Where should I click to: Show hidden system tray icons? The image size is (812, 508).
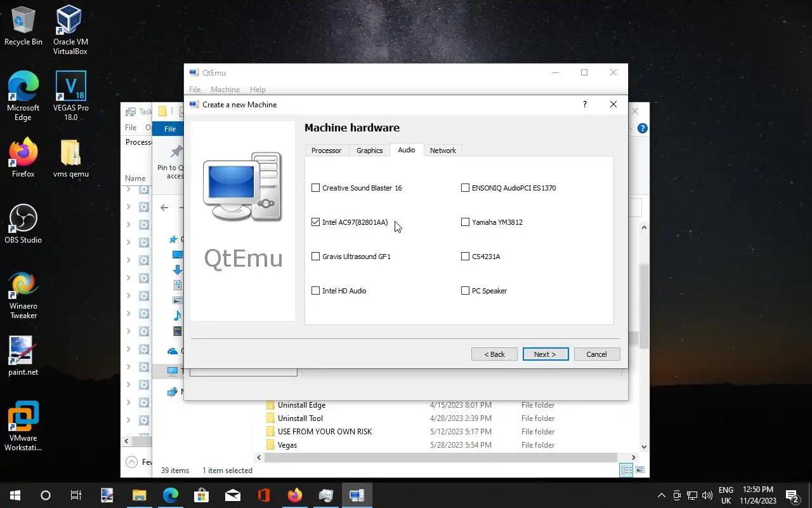[662, 495]
